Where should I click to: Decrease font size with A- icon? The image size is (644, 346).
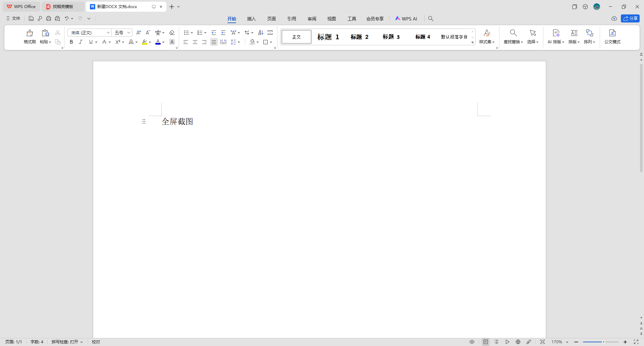click(x=148, y=33)
